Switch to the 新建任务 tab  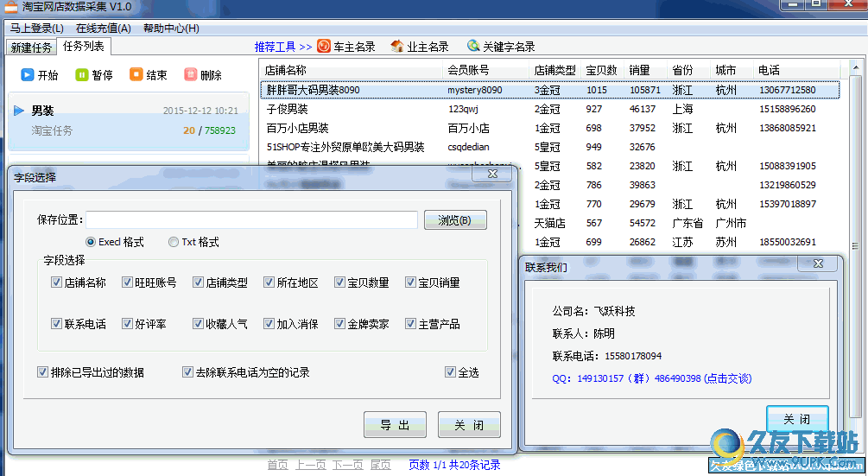tap(31, 48)
